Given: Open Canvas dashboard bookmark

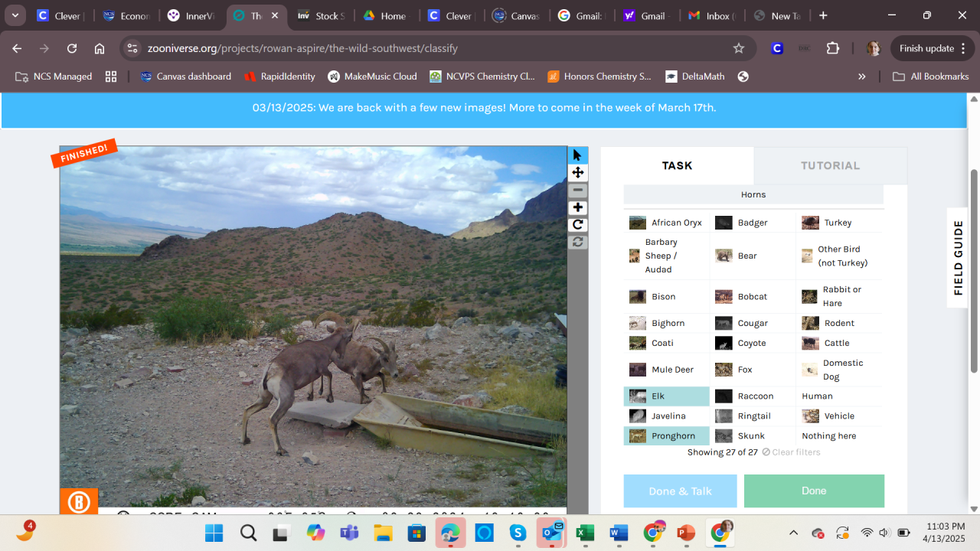Looking at the screenshot, I should coord(186,77).
